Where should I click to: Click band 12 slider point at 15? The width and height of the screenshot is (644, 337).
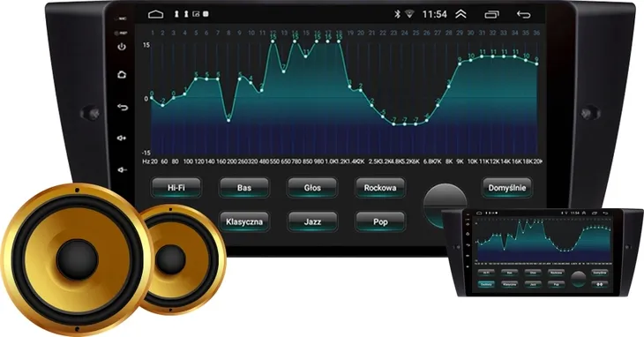pos(273,41)
